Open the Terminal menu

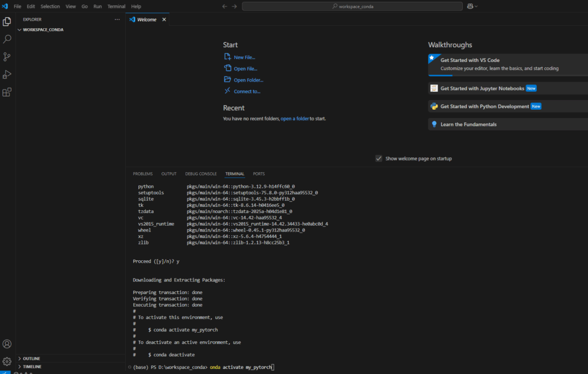pos(116,6)
